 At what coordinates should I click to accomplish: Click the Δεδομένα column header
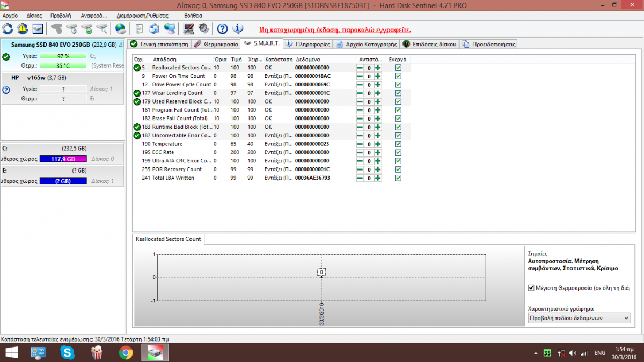point(324,59)
